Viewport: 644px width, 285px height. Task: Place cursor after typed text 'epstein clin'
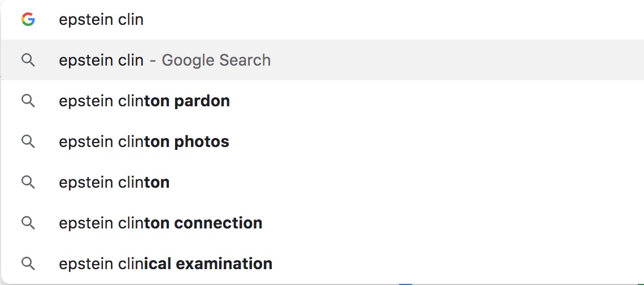point(144,20)
